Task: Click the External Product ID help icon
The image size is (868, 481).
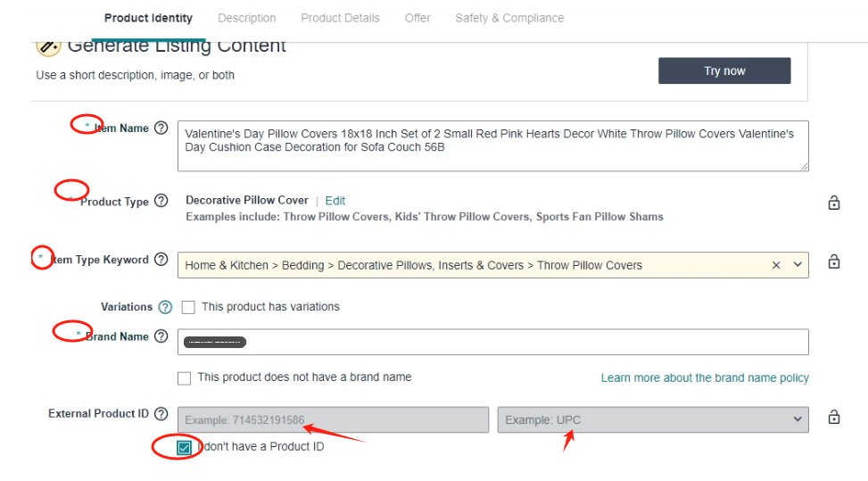Action: coord(161,414)
